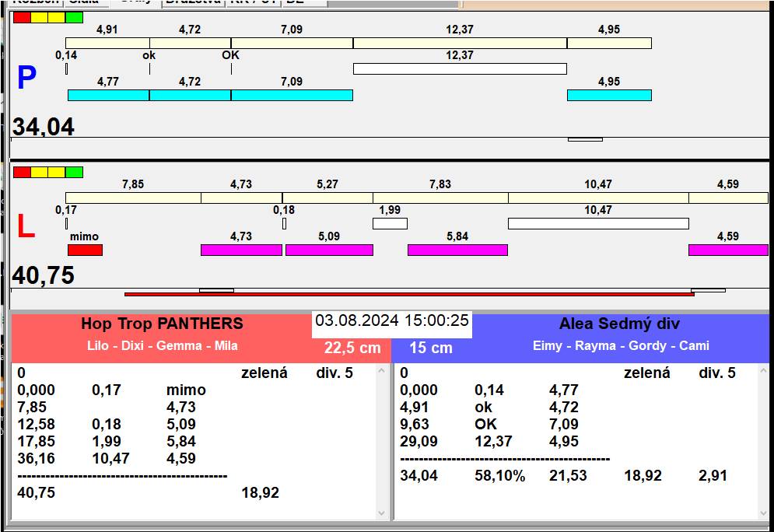Select the magenta 4,73 run bar
The height and width of the screenshot is (532, 774).
point(241,250)
